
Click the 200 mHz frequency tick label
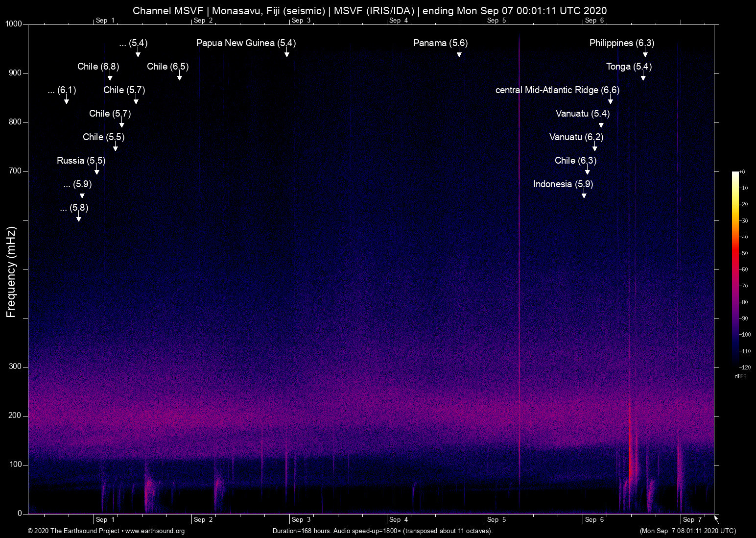15,416
